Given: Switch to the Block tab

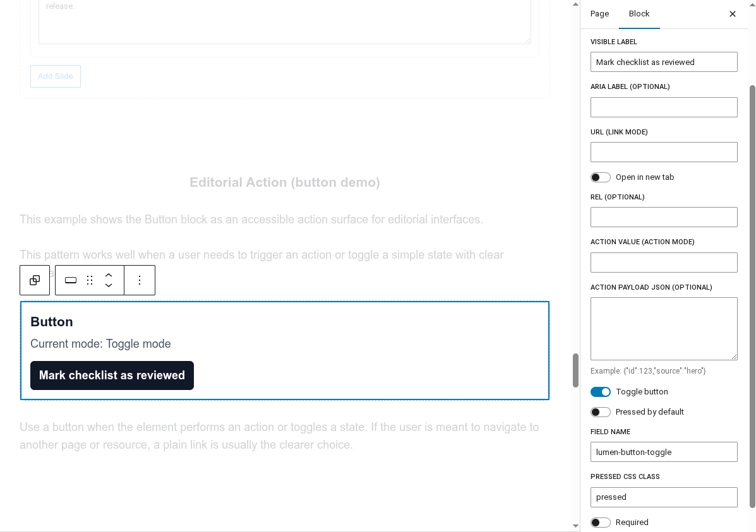Looking at the screenshot, I should [x=639, y=14].
